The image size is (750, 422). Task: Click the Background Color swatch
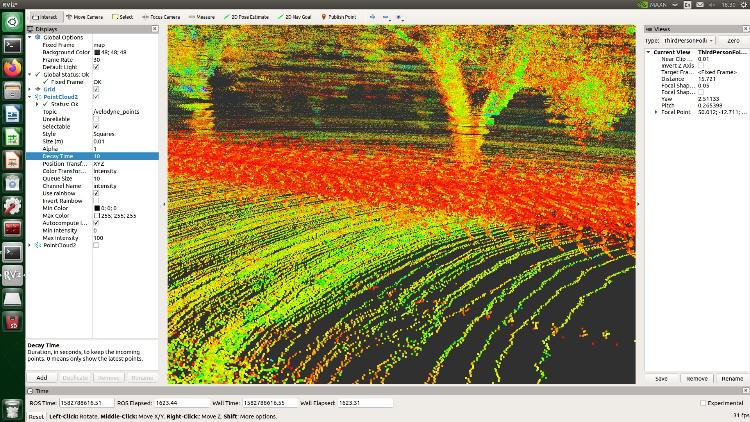(96, 52)
